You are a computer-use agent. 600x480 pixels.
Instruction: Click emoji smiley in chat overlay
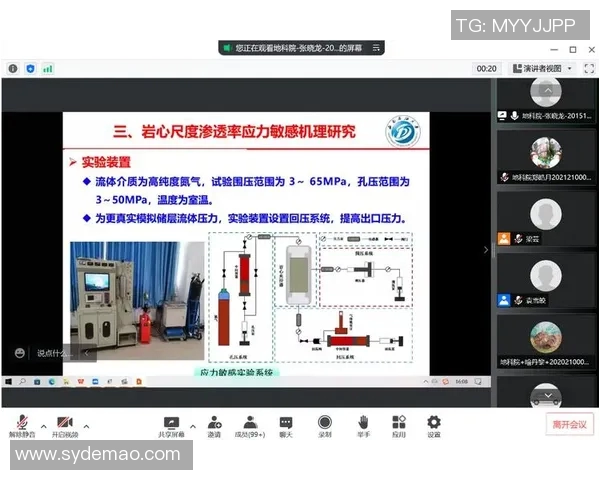click(x=20, y=353)
